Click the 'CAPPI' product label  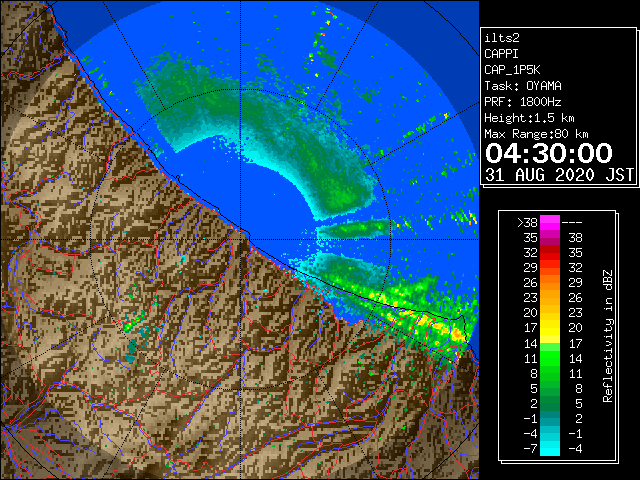pyautogui.click(x=501, y=54)
